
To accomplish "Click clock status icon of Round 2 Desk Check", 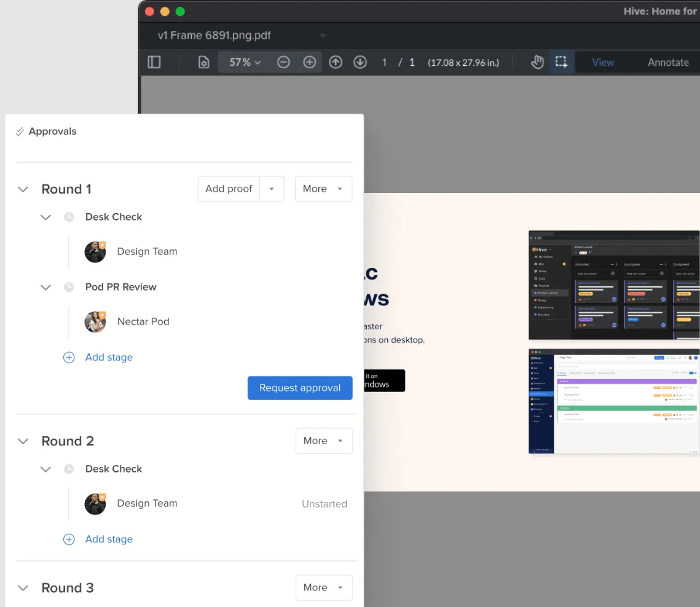I will point(69,469).
